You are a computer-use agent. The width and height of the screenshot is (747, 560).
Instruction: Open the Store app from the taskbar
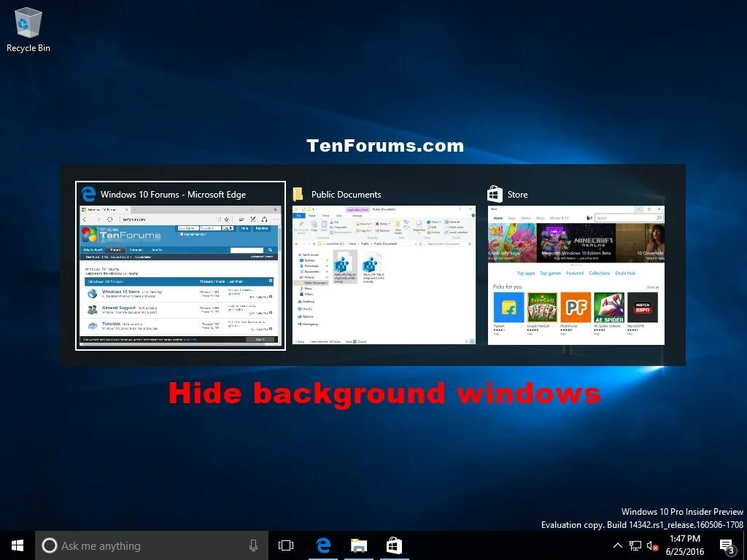[x=394, y=545]
